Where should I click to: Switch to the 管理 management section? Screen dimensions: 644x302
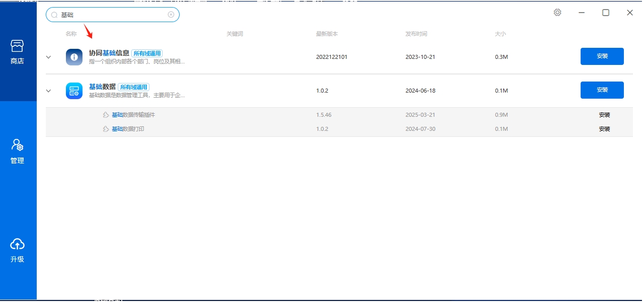(x=18, y=152)
